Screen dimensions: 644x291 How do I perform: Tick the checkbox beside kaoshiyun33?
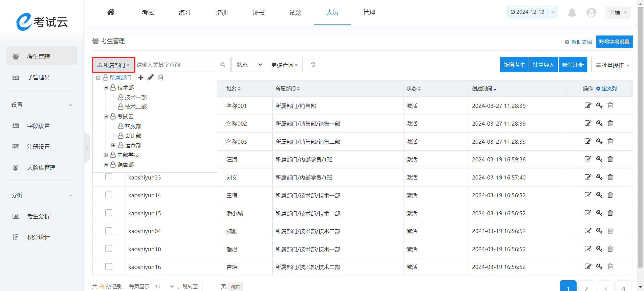point(109,177)
